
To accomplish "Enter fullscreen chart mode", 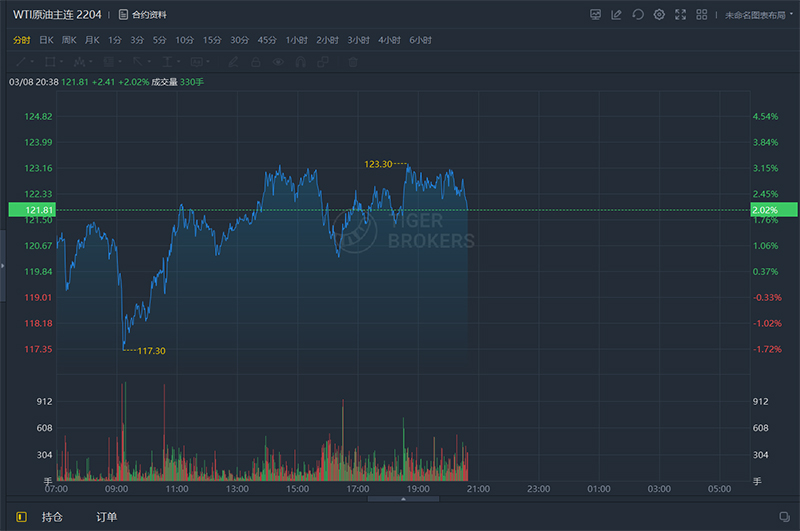I will pos(681,15).
